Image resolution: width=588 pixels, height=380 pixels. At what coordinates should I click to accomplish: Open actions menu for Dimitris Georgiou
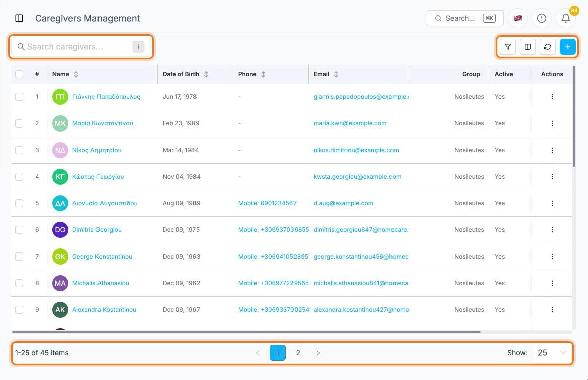[x=552, y=229]
